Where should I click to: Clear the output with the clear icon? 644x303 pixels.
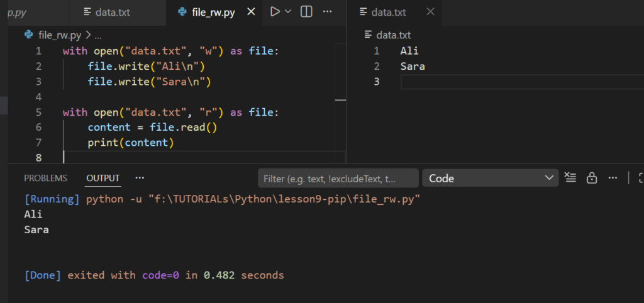click(570, 178)
